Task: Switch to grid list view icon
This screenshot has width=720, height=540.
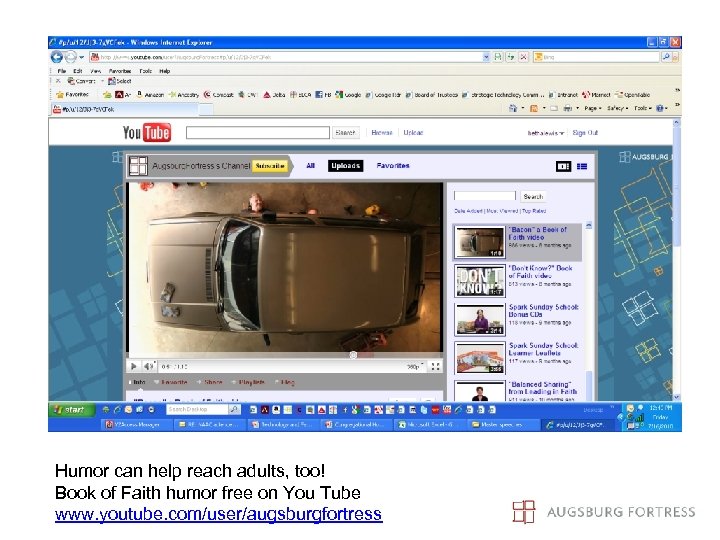Action: pyautogui.click(x=582, y=166)
